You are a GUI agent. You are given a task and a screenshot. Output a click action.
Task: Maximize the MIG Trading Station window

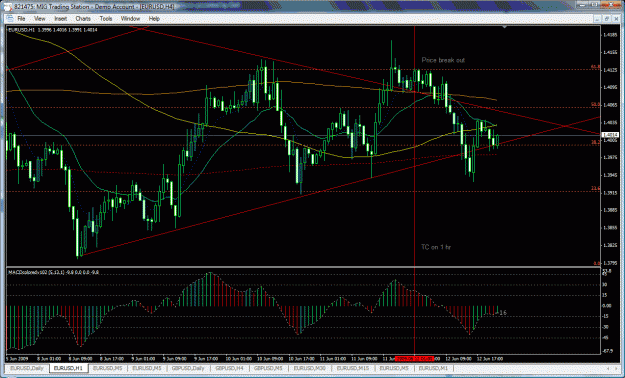[x=594, y=5]
